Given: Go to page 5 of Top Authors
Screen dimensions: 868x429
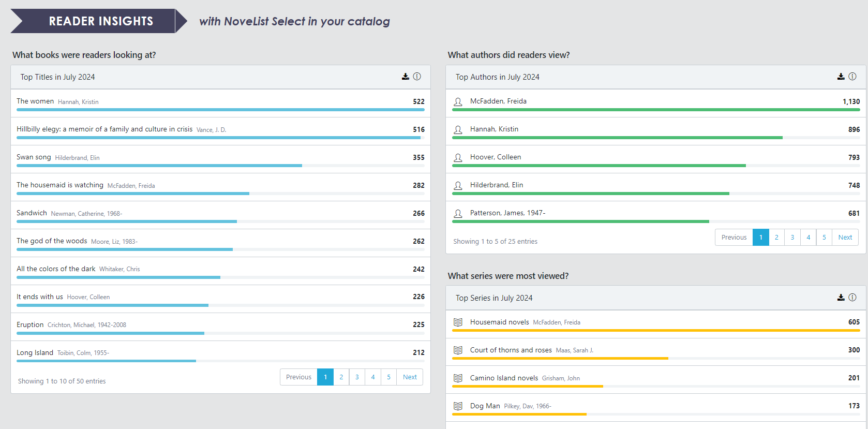Looking at the screenshot, I should tap(824, 238).
